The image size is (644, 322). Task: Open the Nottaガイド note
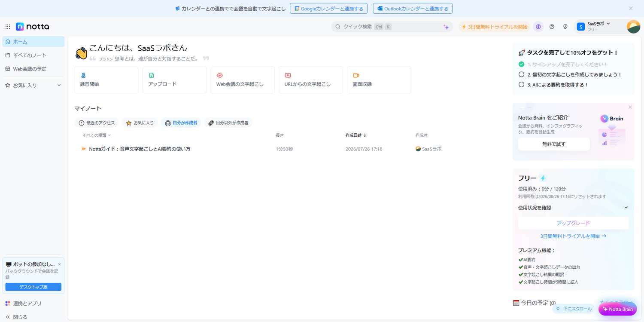(140, 149)
